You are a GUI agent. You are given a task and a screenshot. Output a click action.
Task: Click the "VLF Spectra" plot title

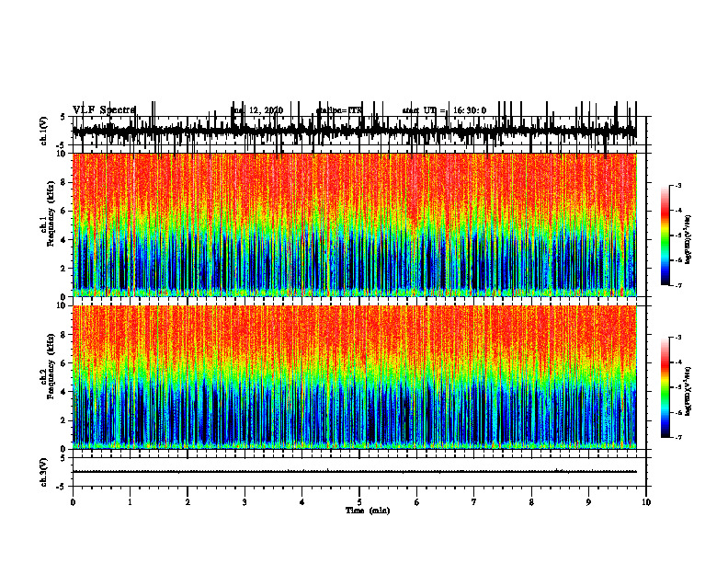pos(104,110)
